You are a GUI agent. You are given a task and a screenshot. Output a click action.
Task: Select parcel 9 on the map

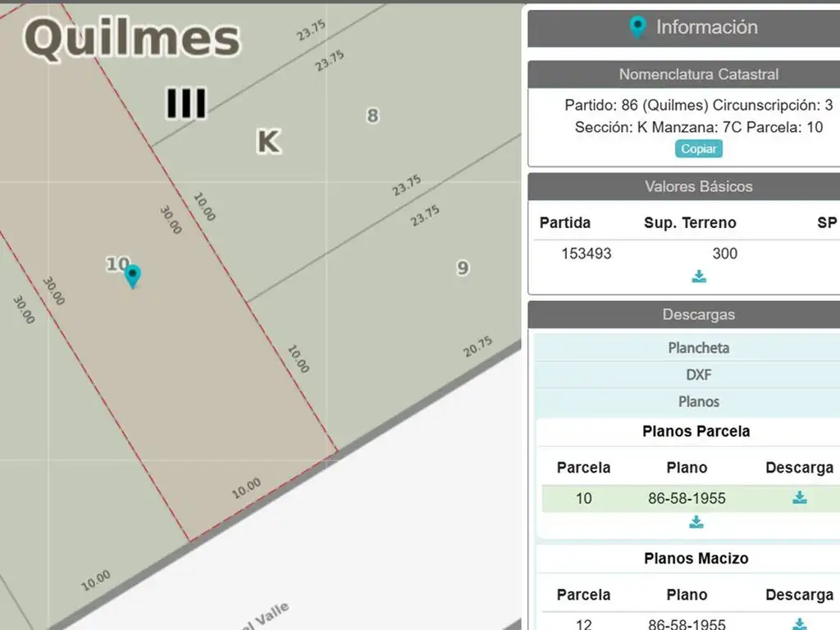[463, 267]
